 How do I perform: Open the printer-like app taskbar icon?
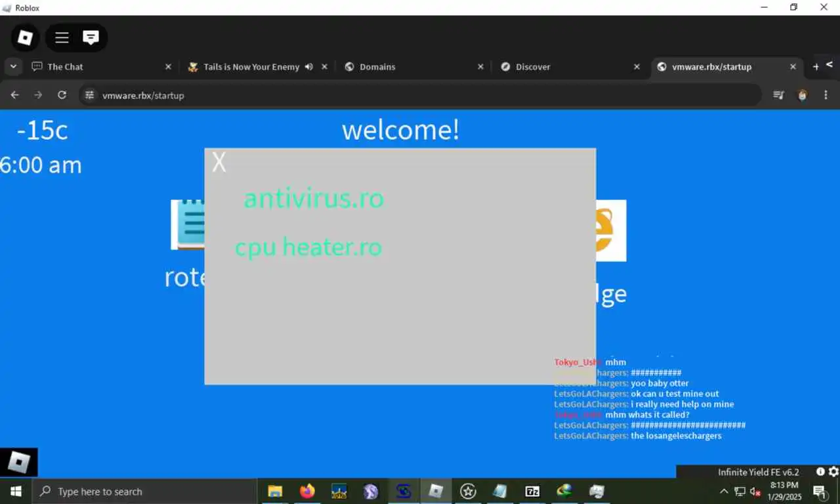597,491
